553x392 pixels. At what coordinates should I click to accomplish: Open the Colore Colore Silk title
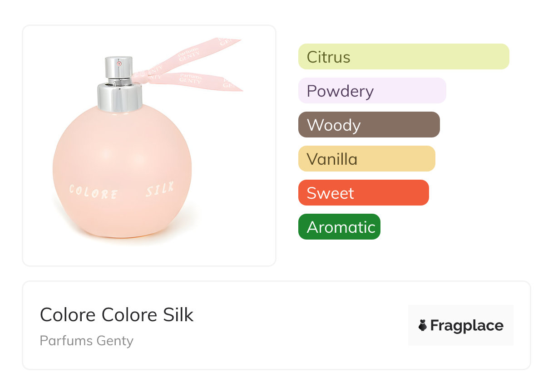[x=117, y=315]
